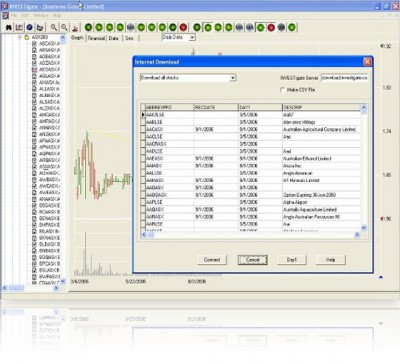Viewport: 400px width, 364px height.
Task: Click the globe internet icon in toolbar
Action: pyautogui.click(x=29, y=27)
